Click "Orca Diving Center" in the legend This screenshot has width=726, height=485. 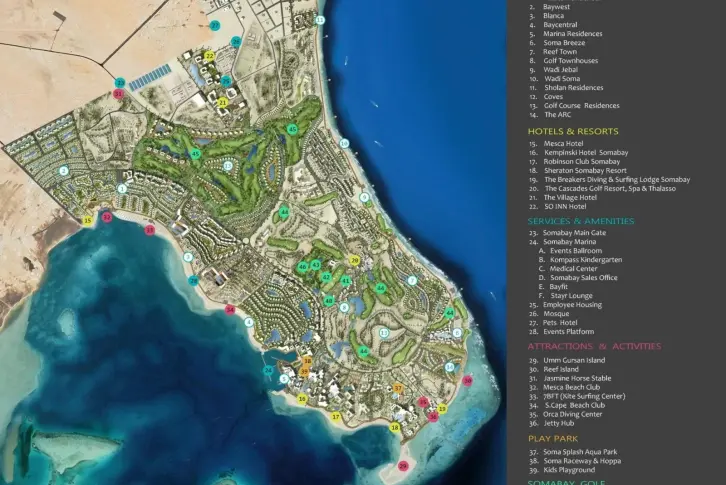(572, 414)
